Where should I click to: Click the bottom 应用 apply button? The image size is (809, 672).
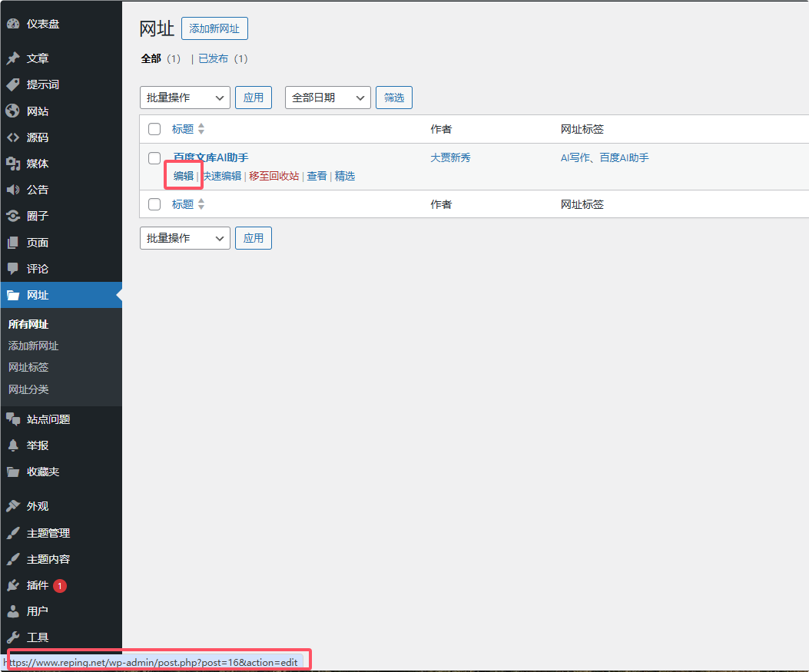(254, 238)
